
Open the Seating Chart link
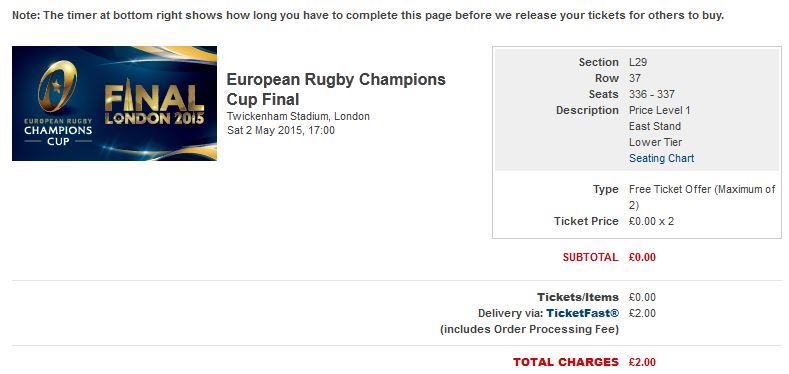click(661, 158)
